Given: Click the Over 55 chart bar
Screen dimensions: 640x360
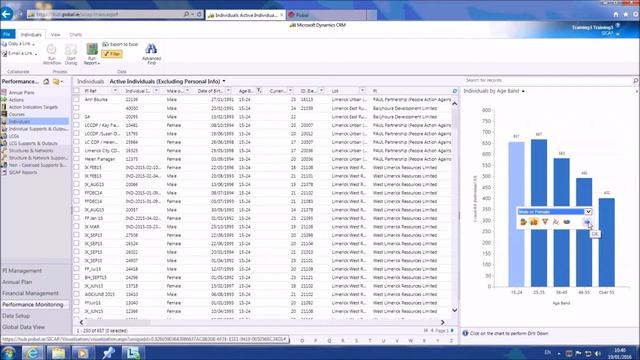Looking at the screenshot, I should tap(607, 242).
